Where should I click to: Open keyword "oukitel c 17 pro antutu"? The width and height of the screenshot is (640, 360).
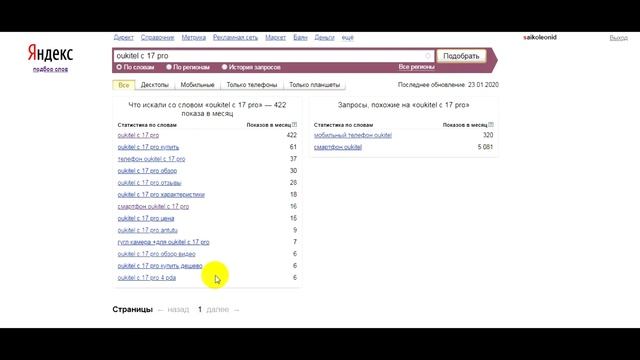(x=147, y=230)
